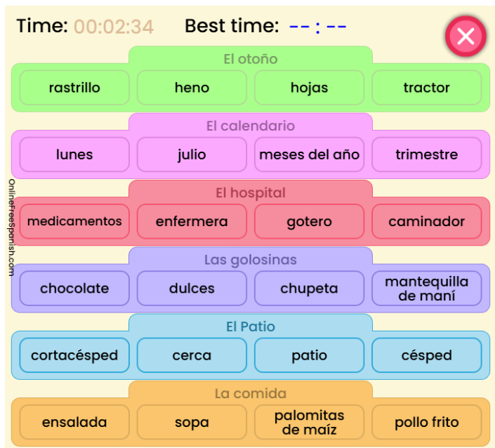The height and width of the screenshot is (448, 495).
Task: Select the 'mantequilla de maní' tile
Action: (426, 289)
